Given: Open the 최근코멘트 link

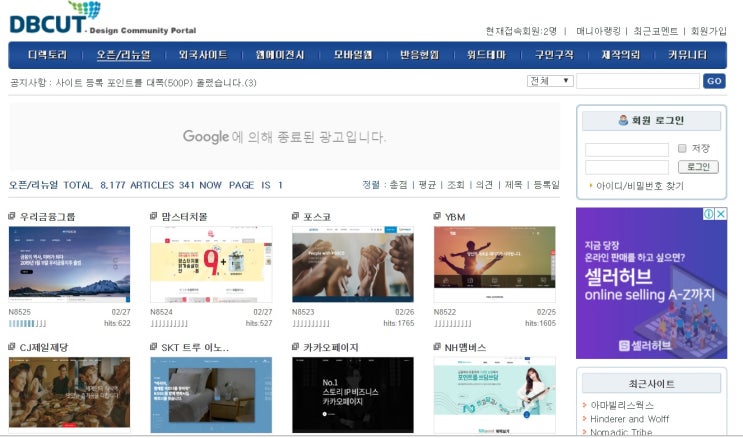Looking at the screenshot, I should tap(655, 31).
